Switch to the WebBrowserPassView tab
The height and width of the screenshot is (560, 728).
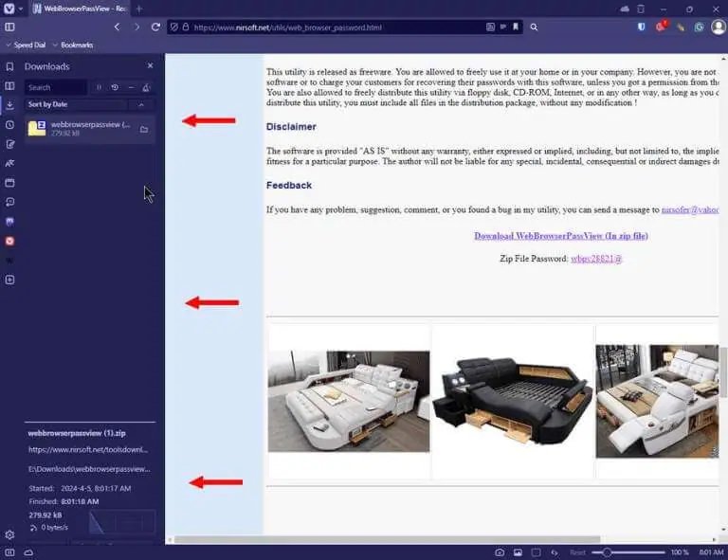click(x=81, y=9)
